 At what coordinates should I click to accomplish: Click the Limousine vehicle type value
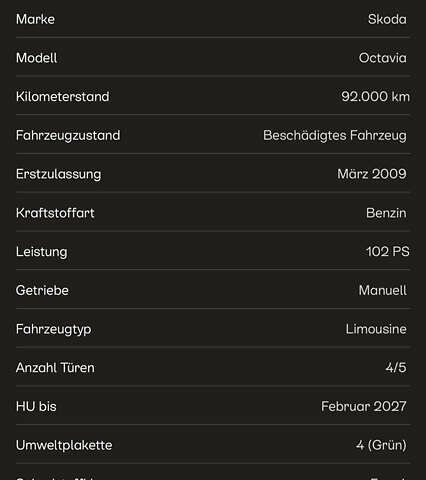[376, 329]
